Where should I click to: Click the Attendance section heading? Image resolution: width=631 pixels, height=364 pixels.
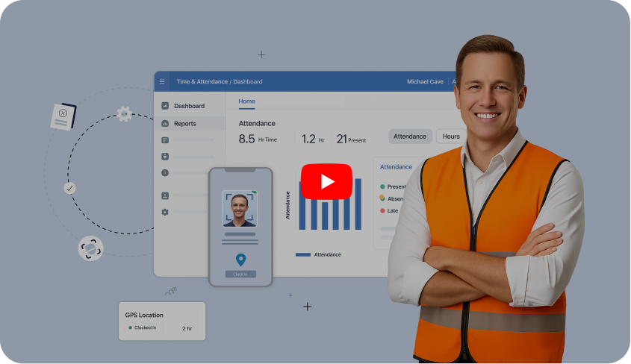(x=257, y=123)
